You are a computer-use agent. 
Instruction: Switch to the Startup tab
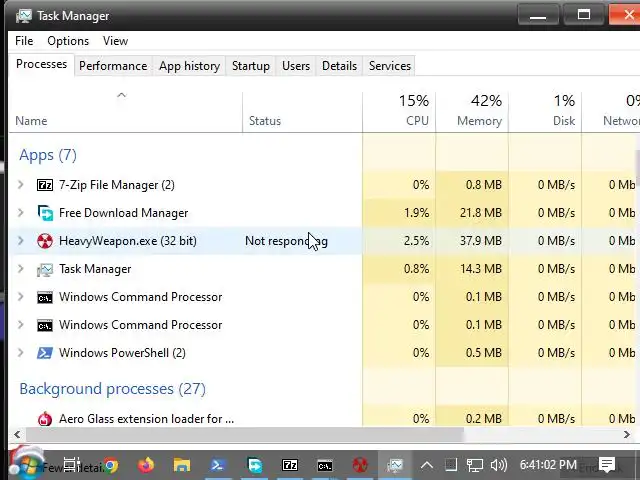tap(250, 66)
